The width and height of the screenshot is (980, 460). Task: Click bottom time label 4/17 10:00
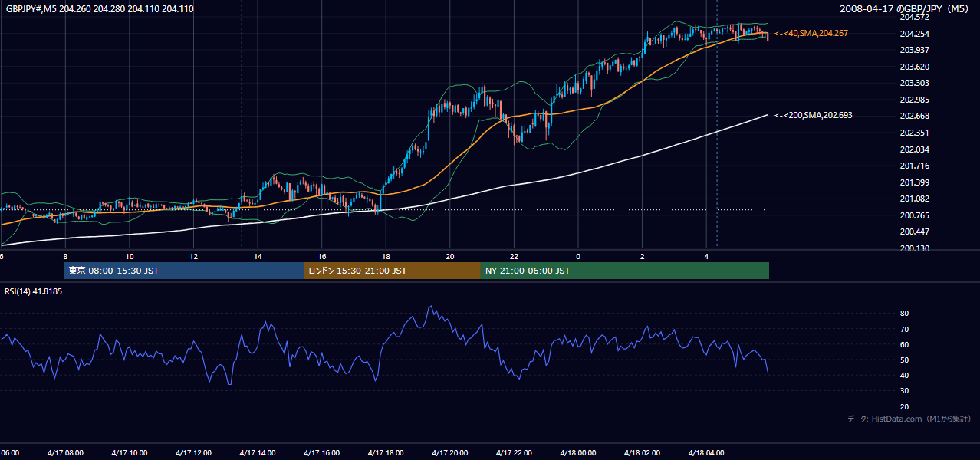tap(129, 452)
